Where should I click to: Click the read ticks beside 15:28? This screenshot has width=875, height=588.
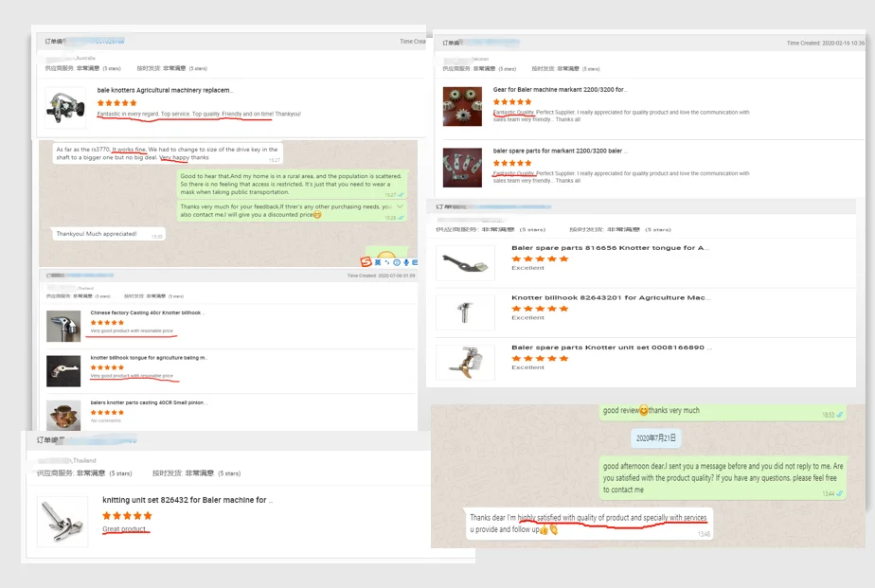pos(401,218)
